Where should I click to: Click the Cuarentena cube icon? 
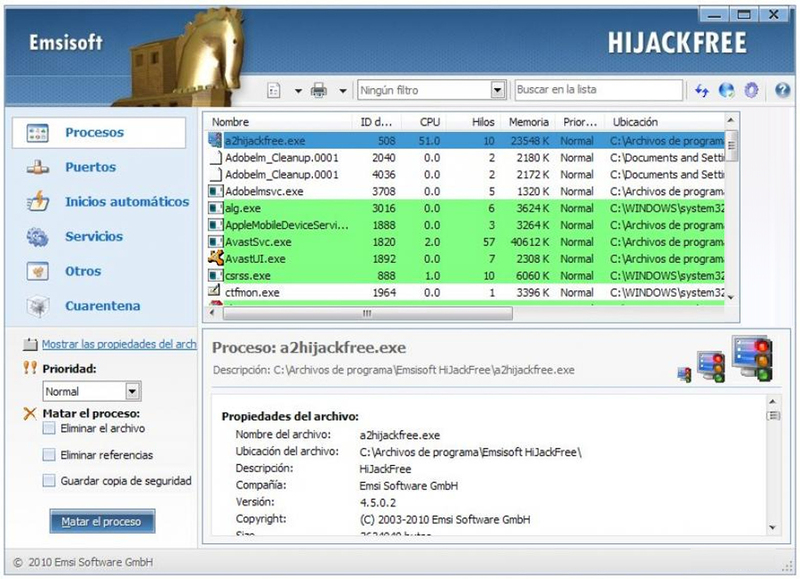(38, 306)
